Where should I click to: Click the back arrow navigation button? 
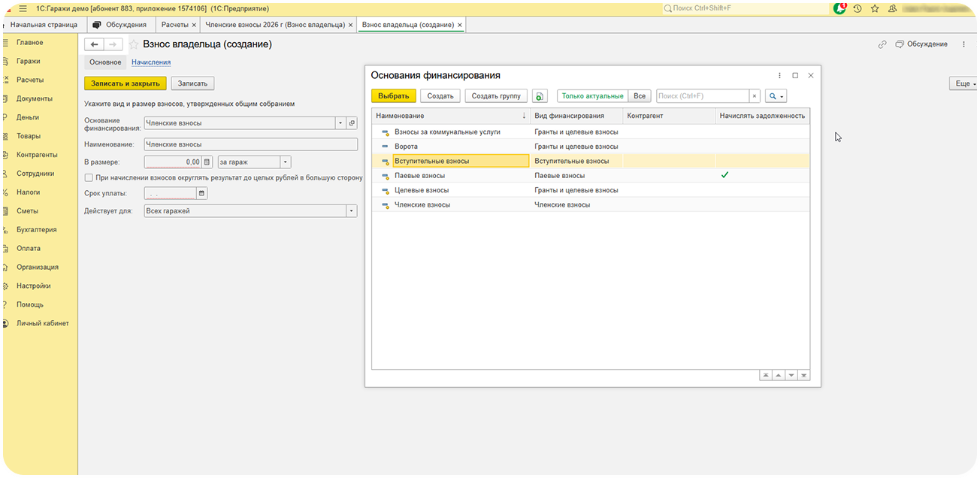tap(95, 44)
